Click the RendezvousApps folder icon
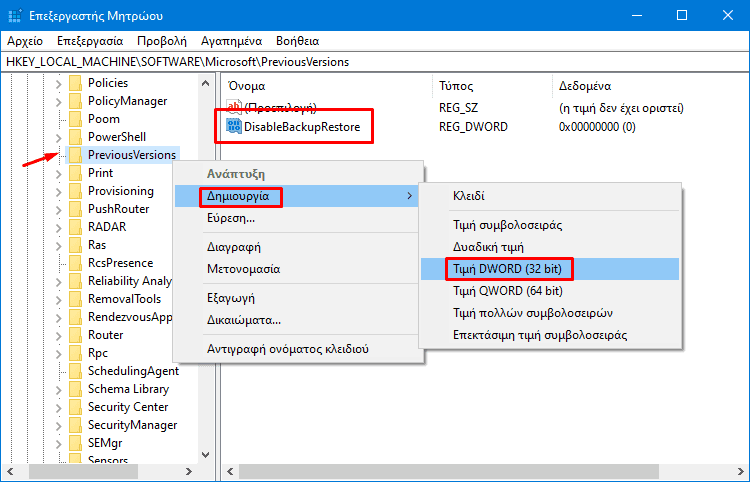This screenshot has width=750, height=482. coord(76,317)
